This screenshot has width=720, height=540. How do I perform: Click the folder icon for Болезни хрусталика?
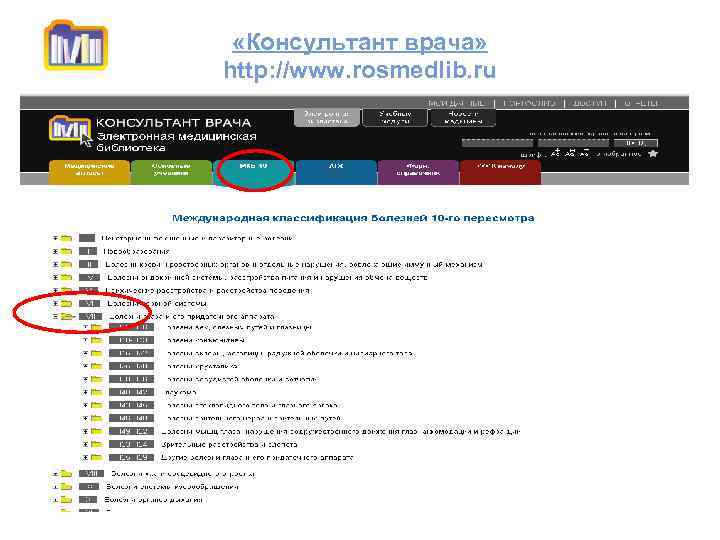point(96,366)
